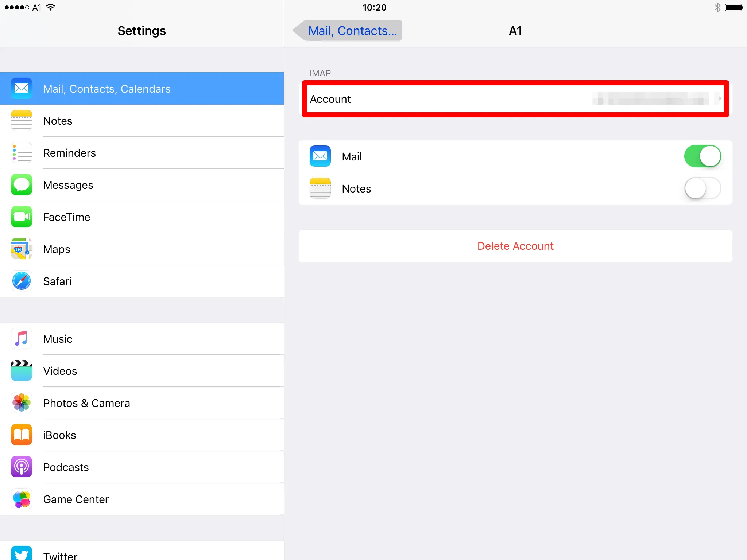Select the green FaceTime camera icon
This screenshot has height=560, width=747.
click(x=22, y=217)
